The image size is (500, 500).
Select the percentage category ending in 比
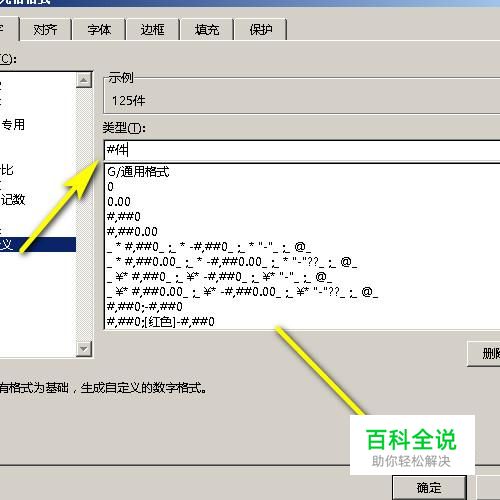click(x=37, y=170)
